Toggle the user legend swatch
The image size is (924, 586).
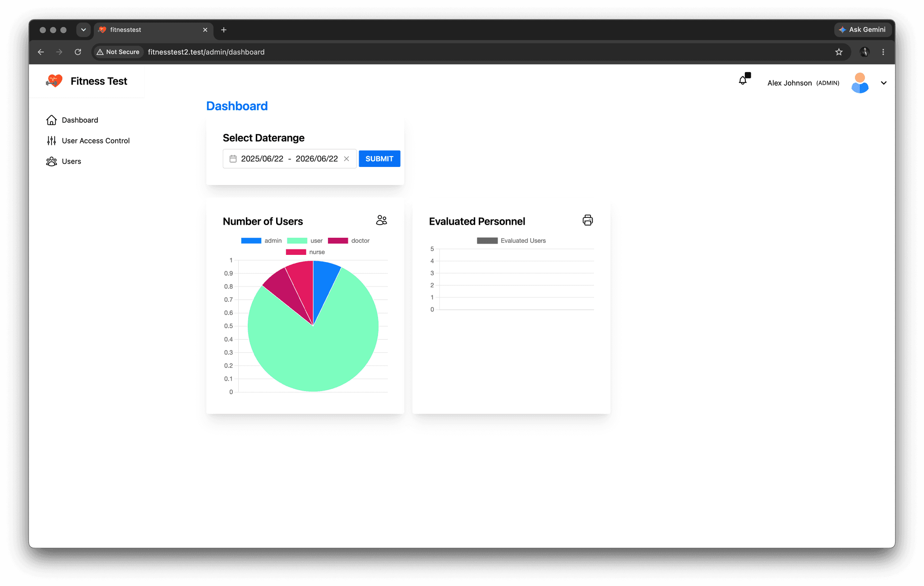pos(297,241)
